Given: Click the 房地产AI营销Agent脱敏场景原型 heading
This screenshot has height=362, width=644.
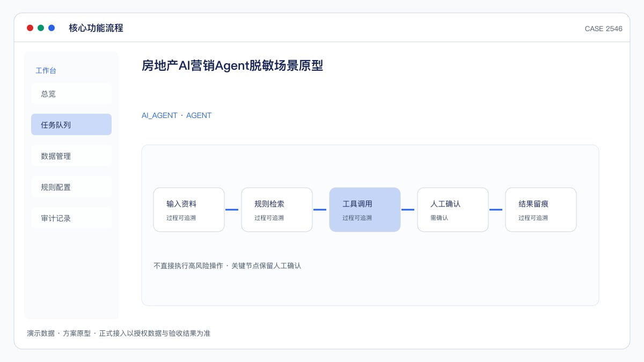Looking at the screenshot, I should click(x=232, y=65).
